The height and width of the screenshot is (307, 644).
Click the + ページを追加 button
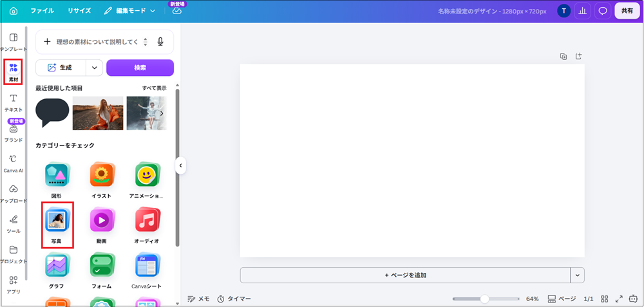[405, 275]
